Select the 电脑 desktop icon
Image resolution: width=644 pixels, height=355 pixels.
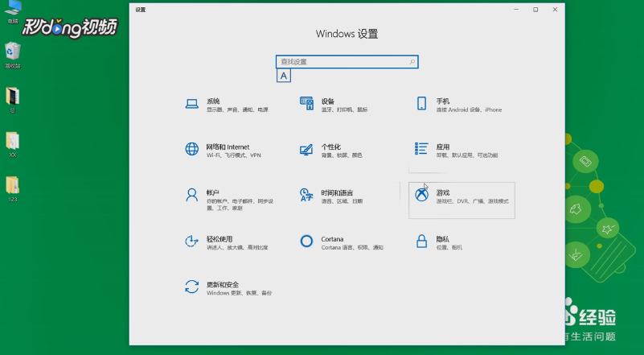click(x=13, y=12)
